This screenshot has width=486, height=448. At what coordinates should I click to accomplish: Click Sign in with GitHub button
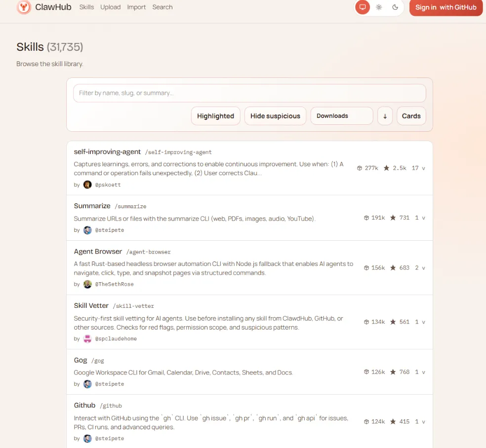point(445,7)
